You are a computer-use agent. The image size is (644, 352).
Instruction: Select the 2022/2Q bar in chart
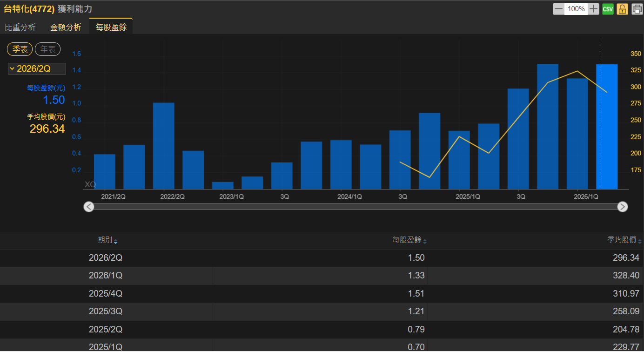click(x=164, y=146)
